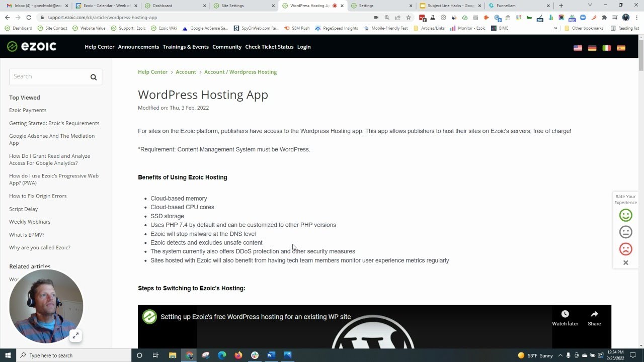
Task: Open File Explorer from taskbar
Action: coord(173,355)
